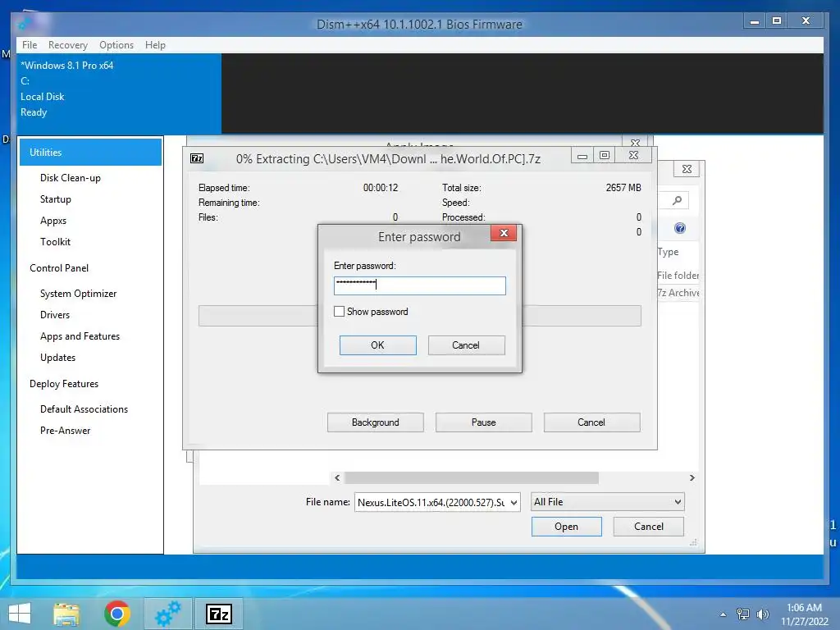Open the Options menu
The image size is (840, 630).
point(116,45)
